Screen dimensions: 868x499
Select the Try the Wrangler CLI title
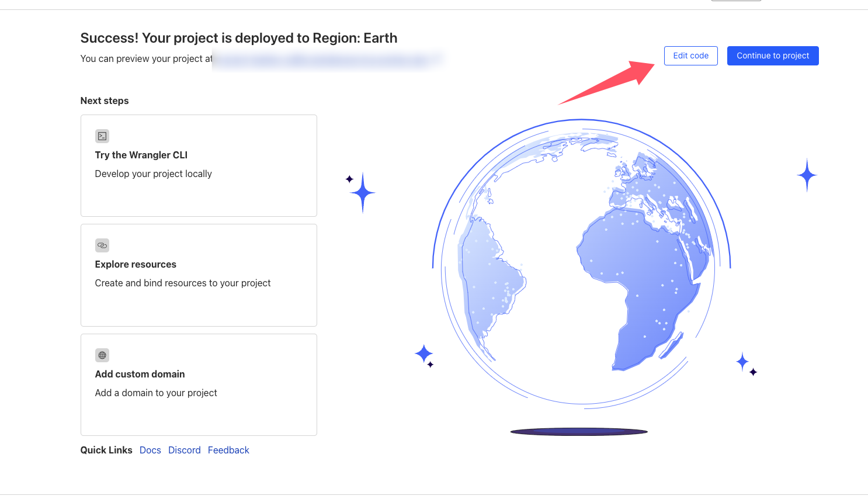pos(141,155)
